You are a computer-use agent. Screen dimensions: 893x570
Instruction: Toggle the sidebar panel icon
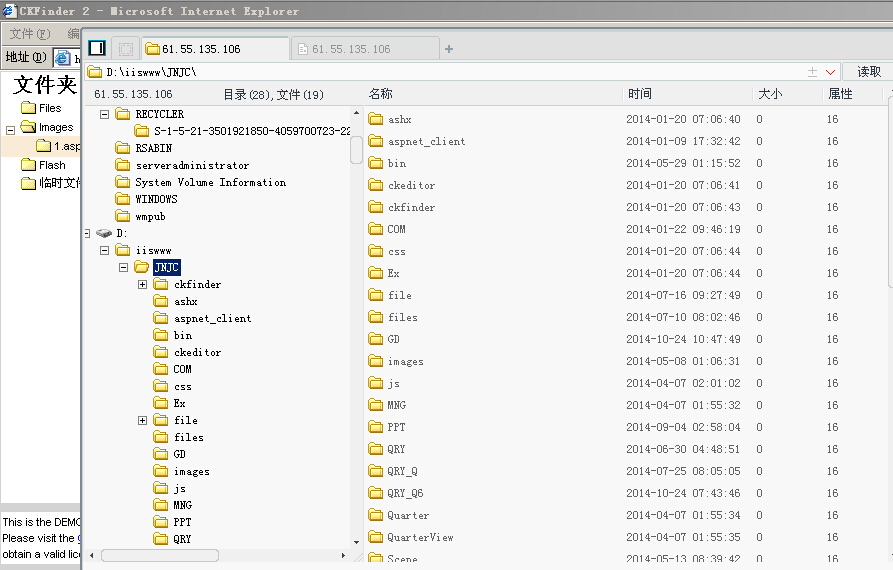pyautogui.click(x=97, y=48)
